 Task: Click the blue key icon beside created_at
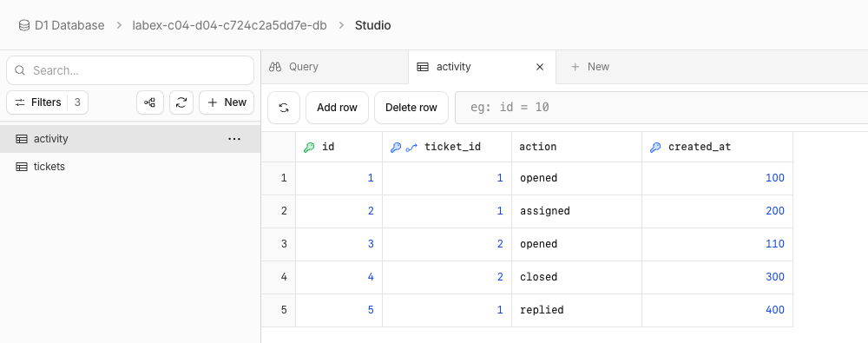[655, 148]
